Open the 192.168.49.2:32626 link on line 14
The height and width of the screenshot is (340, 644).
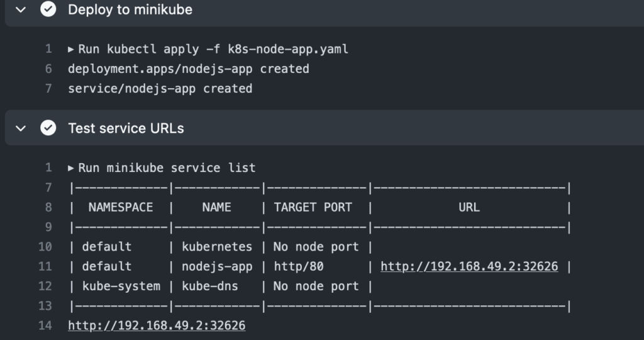[157, 326]
